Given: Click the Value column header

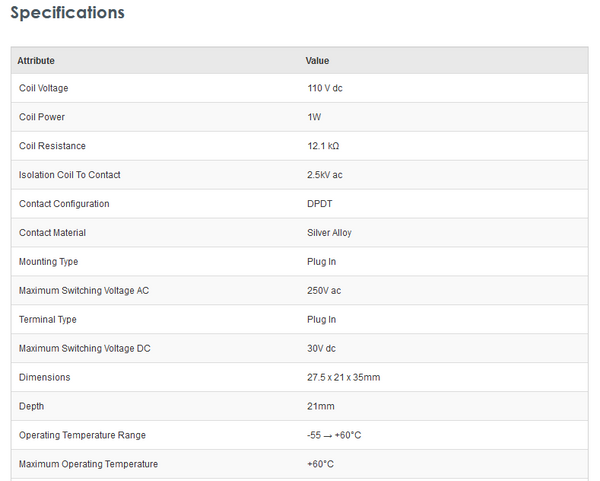Looking at the screenshot, I should pos(317,61).
